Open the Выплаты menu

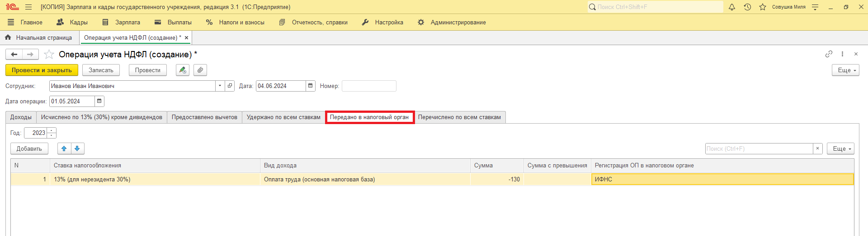click(173, 23)
